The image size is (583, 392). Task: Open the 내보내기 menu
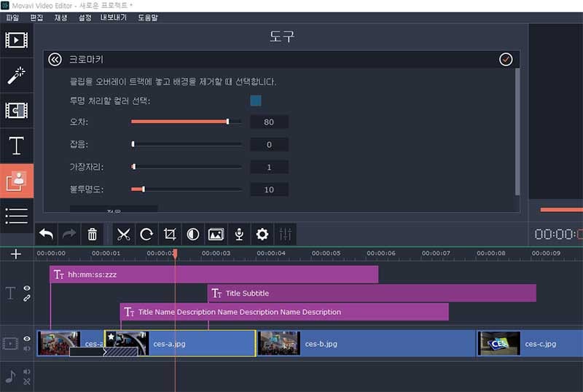pos(114,17)
